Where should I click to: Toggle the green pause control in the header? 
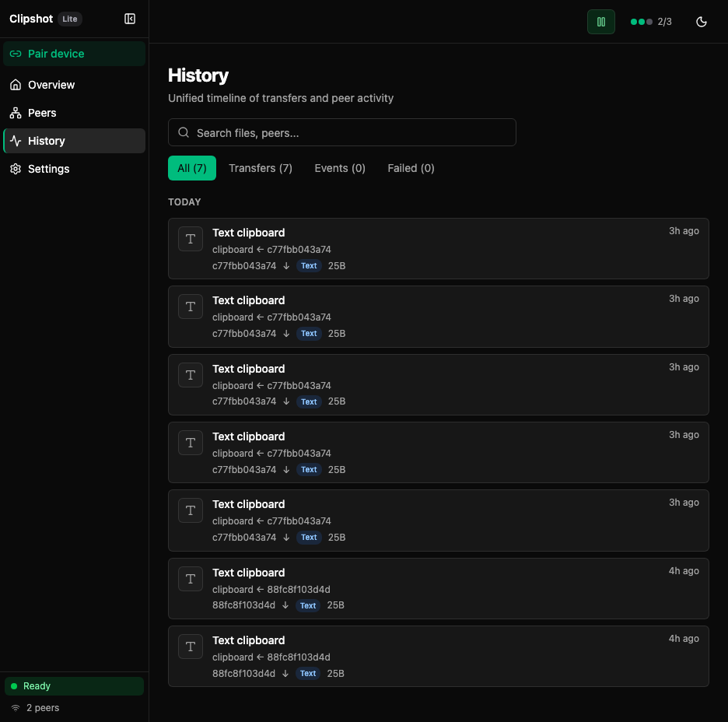[600, 22]
